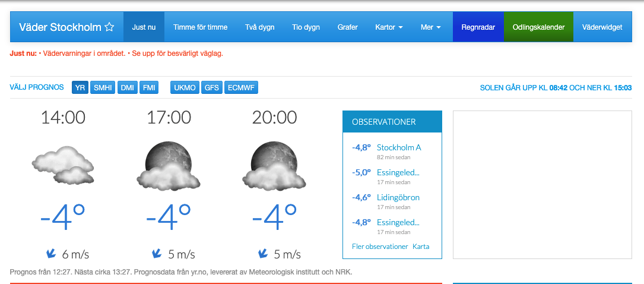
Task: Follow the Fler observationer link
Action: coord(380,247)
